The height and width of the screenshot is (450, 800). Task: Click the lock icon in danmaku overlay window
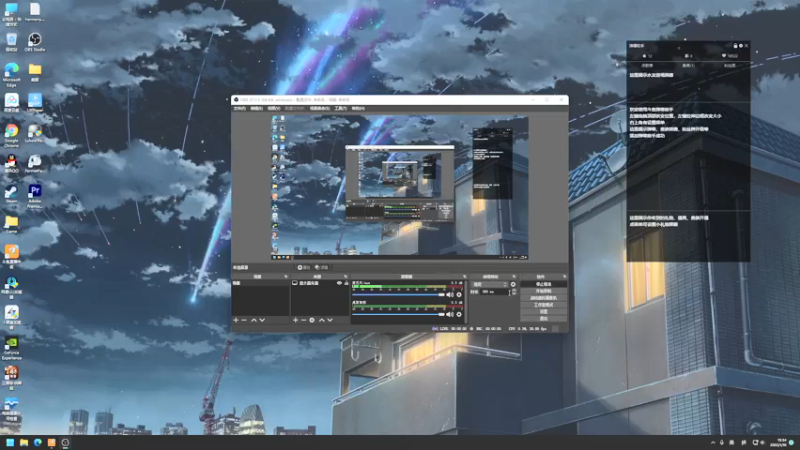coord(735,45)
